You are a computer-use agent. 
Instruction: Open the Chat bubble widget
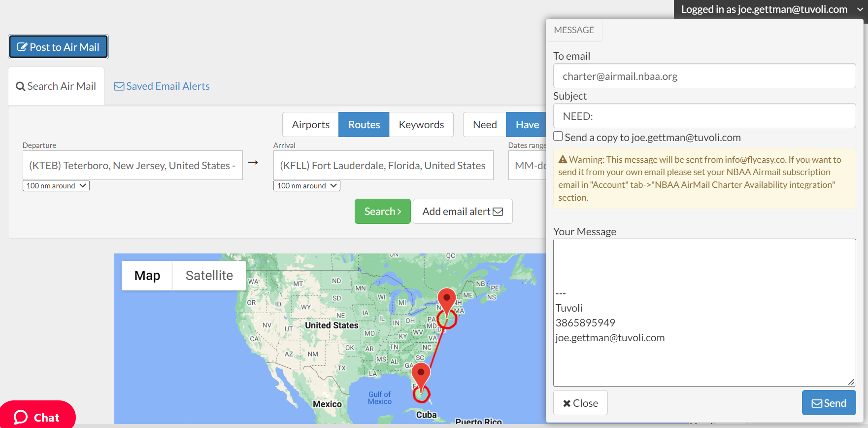tap(37, 417)
